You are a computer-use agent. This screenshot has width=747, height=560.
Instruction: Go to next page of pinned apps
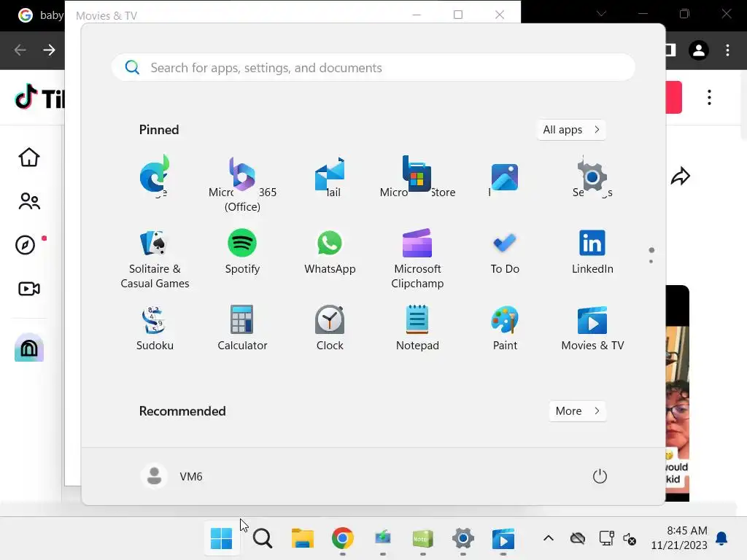click(x=651, y=262)
